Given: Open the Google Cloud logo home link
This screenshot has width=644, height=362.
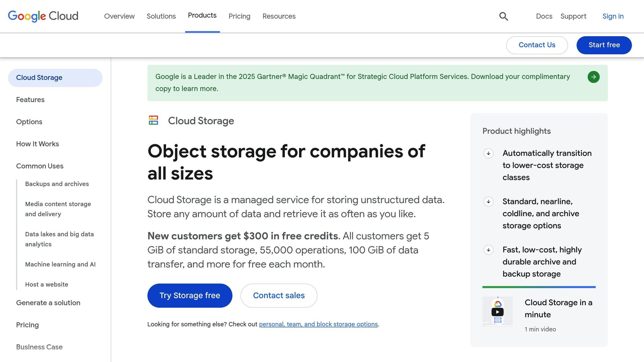Looking at the screenshot, I should click(x=43, y=16).
